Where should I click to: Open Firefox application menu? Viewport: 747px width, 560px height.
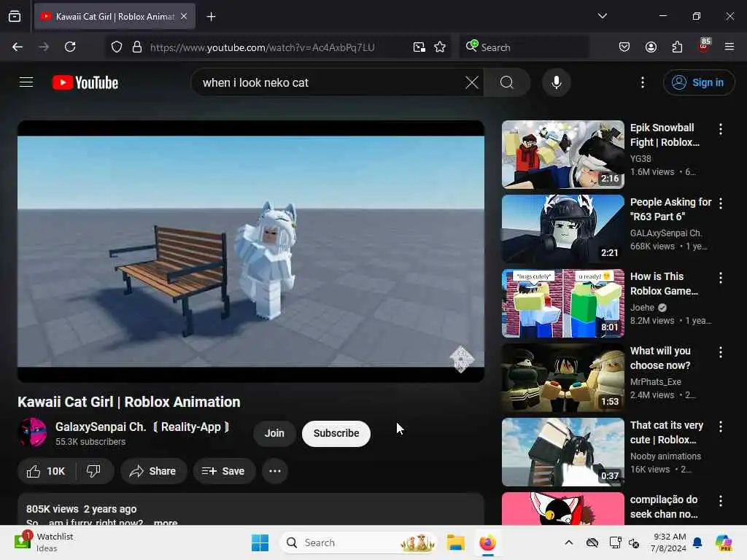[729, 47]
